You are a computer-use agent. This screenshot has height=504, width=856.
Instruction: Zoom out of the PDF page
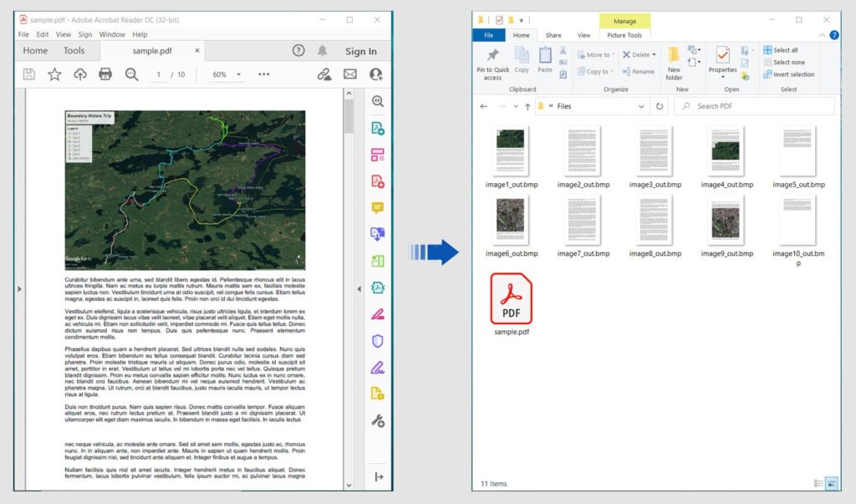coord(130,74)
